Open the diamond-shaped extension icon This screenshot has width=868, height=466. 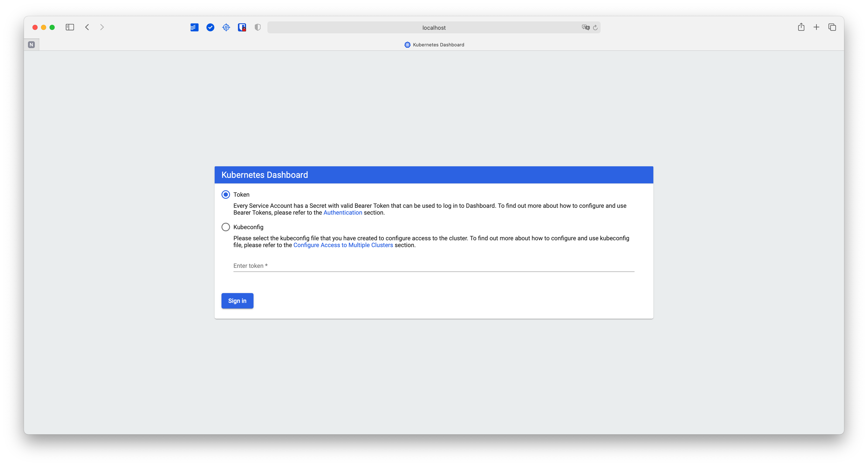(x=226, y=27)
